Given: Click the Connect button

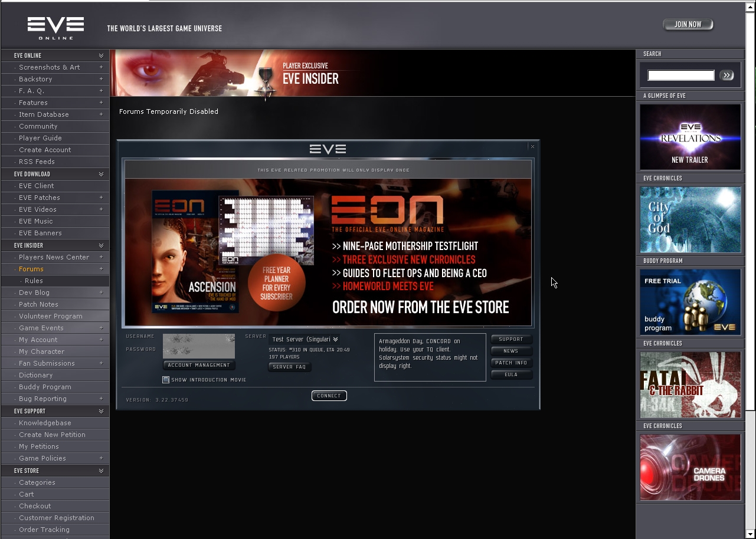Looking at the screenshot, I should [x=329, y=396].
